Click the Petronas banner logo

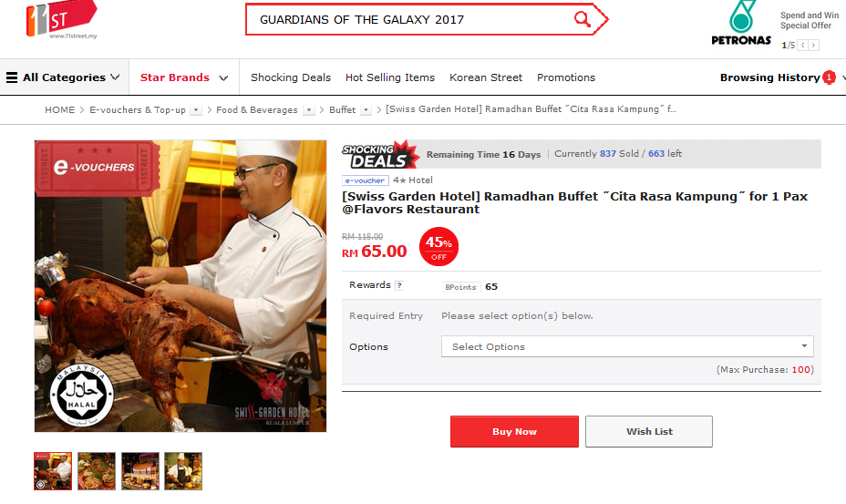[741, 23]
